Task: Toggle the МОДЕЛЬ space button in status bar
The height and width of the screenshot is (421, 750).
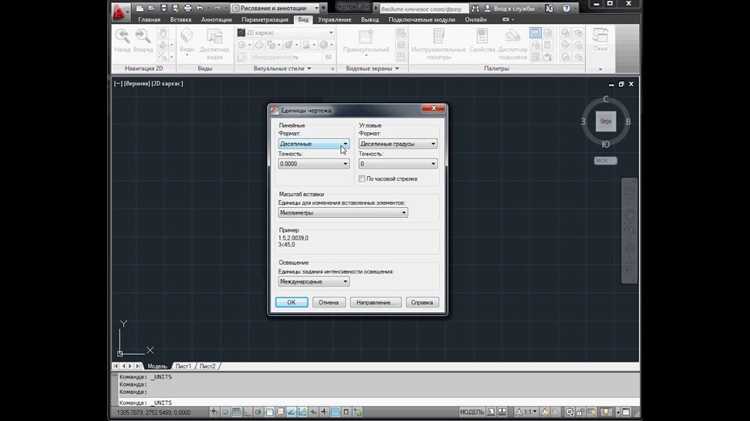Action: coord(472,412)
